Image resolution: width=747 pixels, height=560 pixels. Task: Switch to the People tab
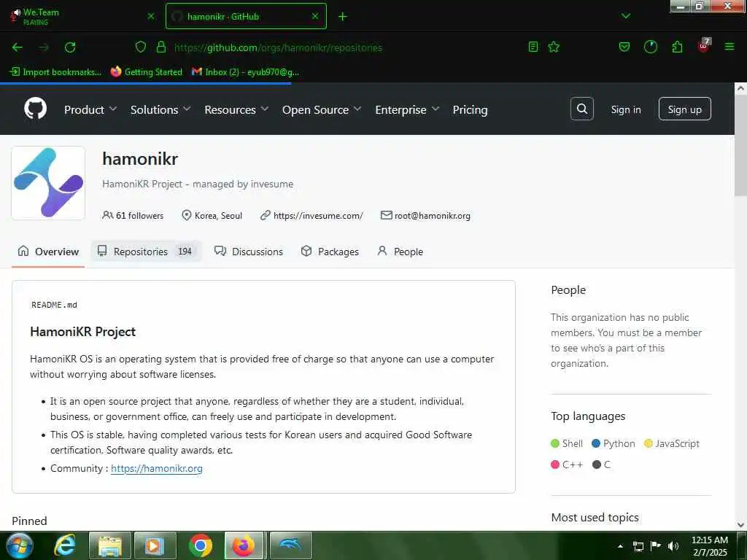pos(400,252)
